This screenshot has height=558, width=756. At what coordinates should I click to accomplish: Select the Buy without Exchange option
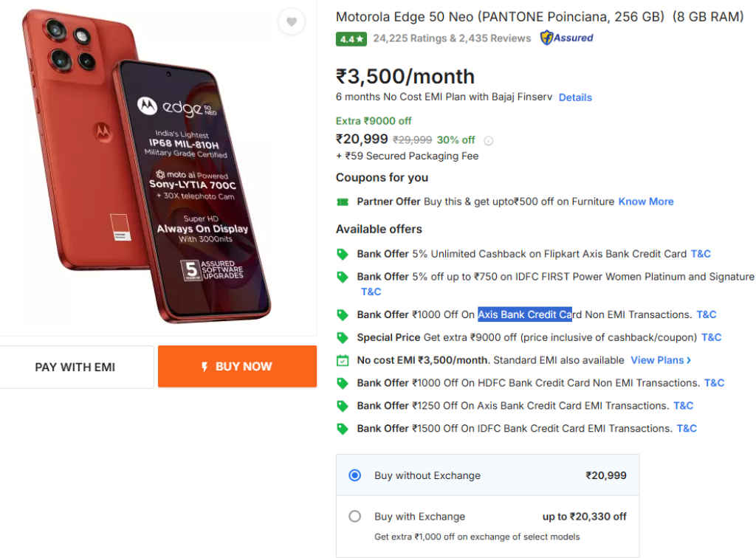tap(356, 475)
